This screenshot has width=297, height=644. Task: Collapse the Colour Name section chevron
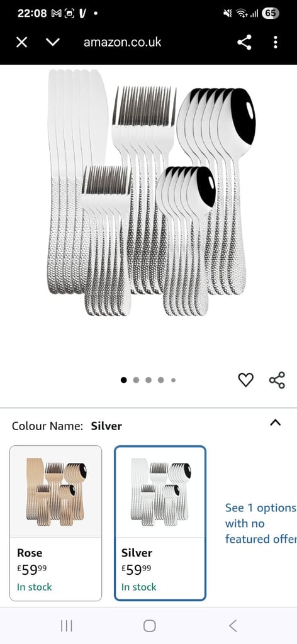click(275, 422)
